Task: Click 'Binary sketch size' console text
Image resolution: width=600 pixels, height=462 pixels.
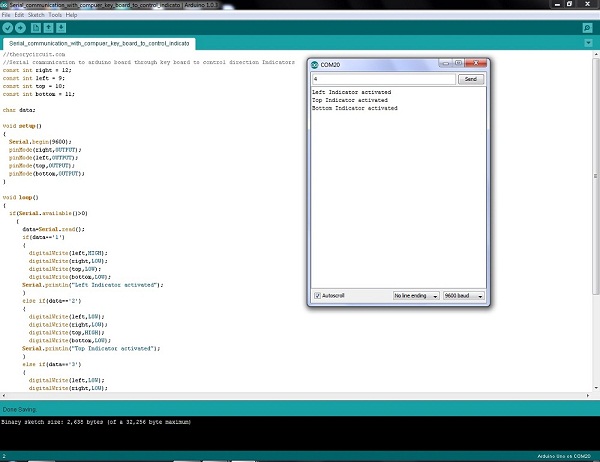Action: point(96,422)
